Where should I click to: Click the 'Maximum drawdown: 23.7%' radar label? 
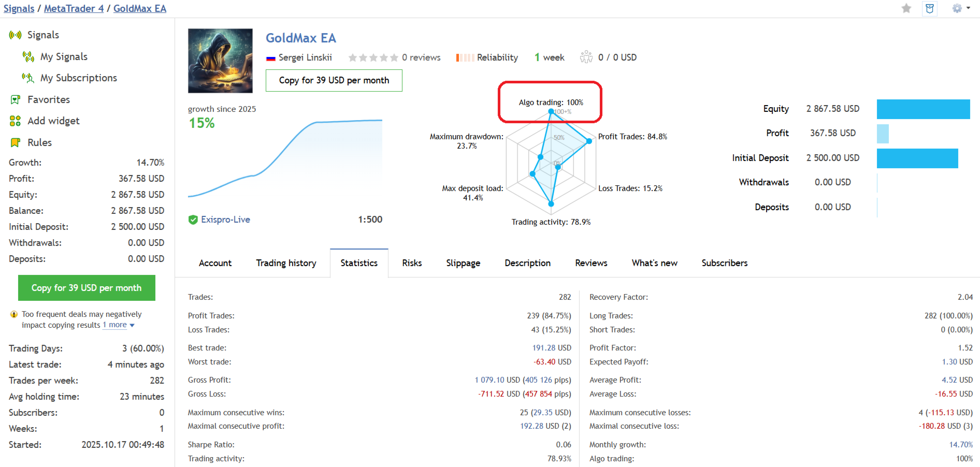(x=467, y=141)
